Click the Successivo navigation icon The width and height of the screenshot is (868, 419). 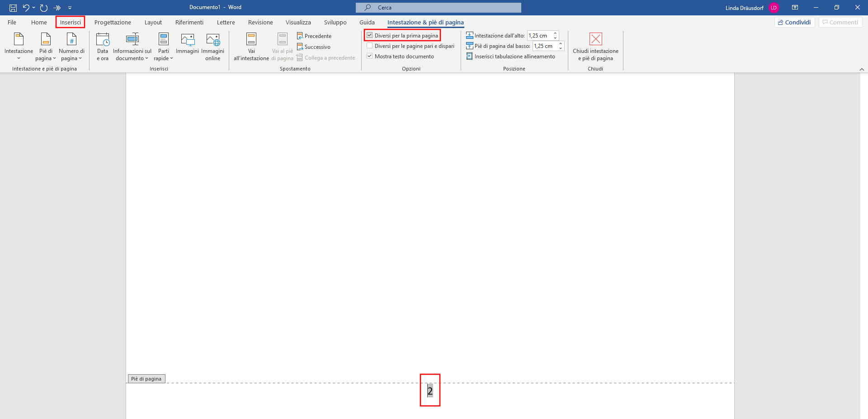click(300, 47)
